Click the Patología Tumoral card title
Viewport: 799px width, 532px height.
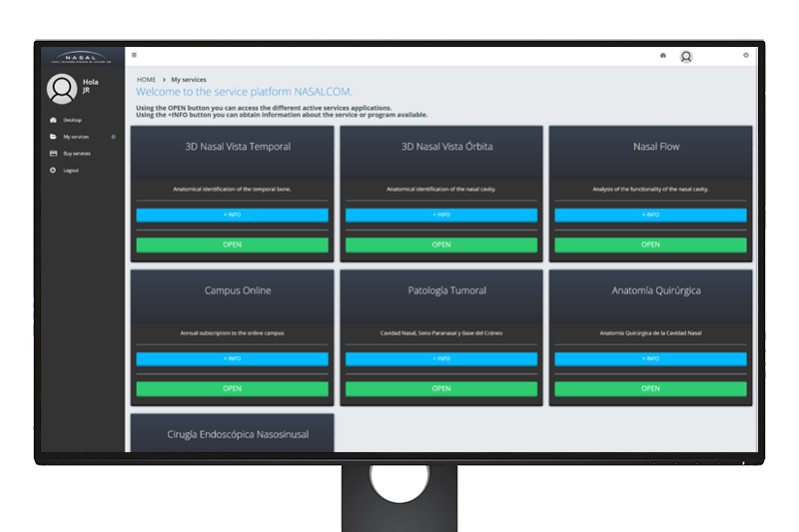446,290
